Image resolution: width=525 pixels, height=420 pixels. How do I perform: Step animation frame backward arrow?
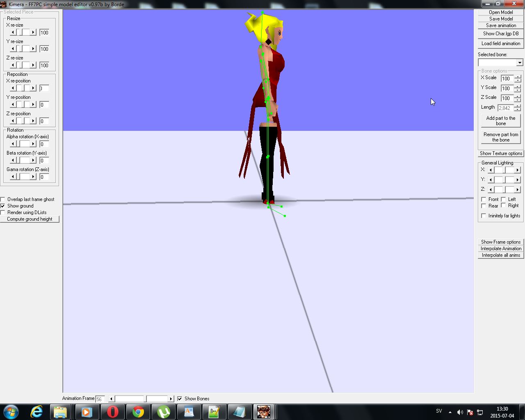pos(111,399)
